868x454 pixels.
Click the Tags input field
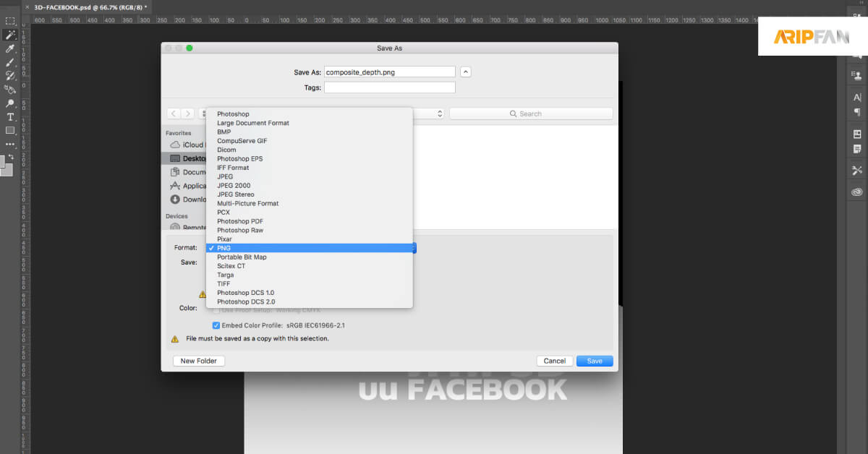390,87
